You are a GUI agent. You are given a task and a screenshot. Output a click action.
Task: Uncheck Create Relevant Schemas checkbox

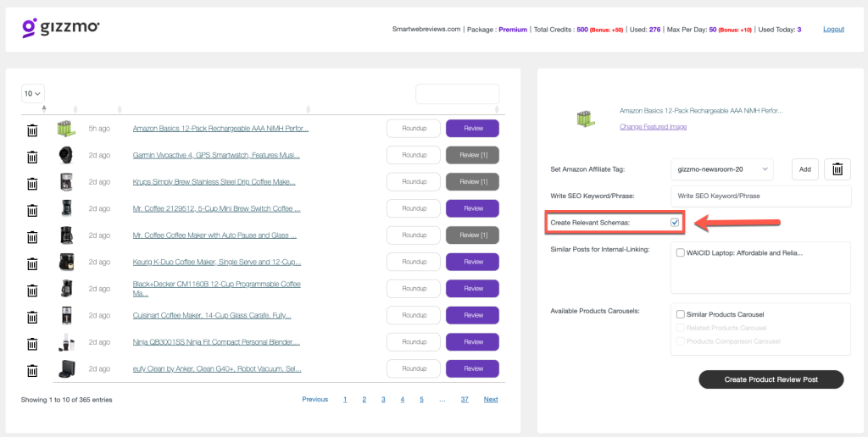pyautogui.click(x=675, y=223)
